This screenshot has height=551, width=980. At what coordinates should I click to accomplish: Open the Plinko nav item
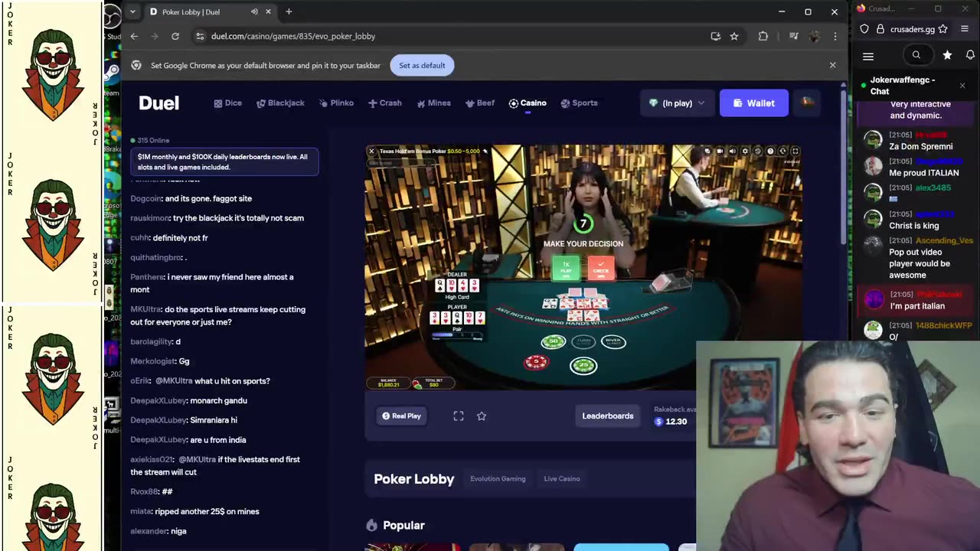coord(336,103)
